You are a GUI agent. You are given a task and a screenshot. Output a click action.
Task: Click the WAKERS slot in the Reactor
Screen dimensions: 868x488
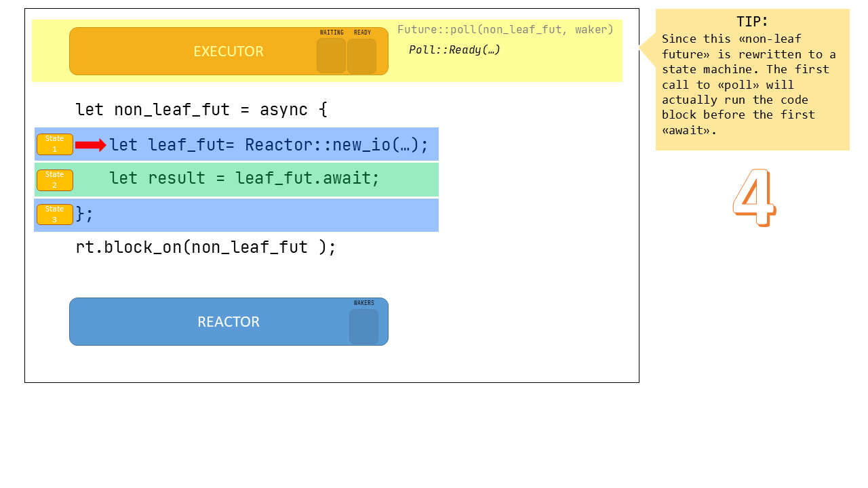(x=363, y=327)
